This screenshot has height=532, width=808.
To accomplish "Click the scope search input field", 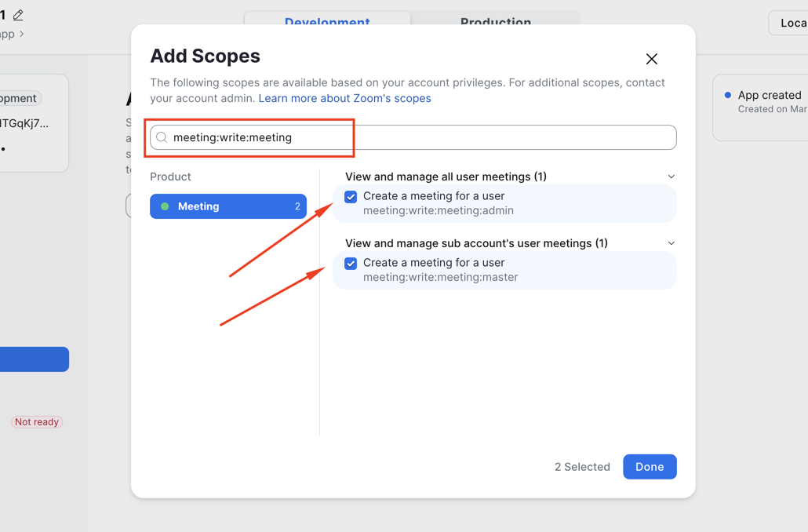I will coord(413,137).
